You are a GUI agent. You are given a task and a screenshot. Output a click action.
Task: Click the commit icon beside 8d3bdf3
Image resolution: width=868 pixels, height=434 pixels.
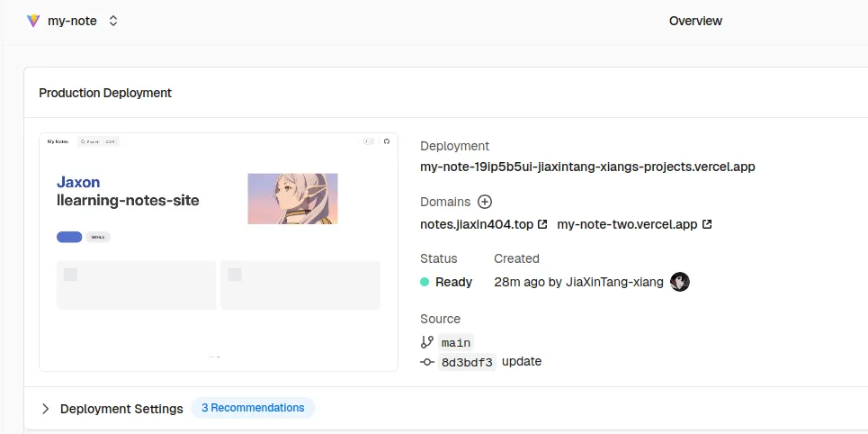(x=426, y=362)
